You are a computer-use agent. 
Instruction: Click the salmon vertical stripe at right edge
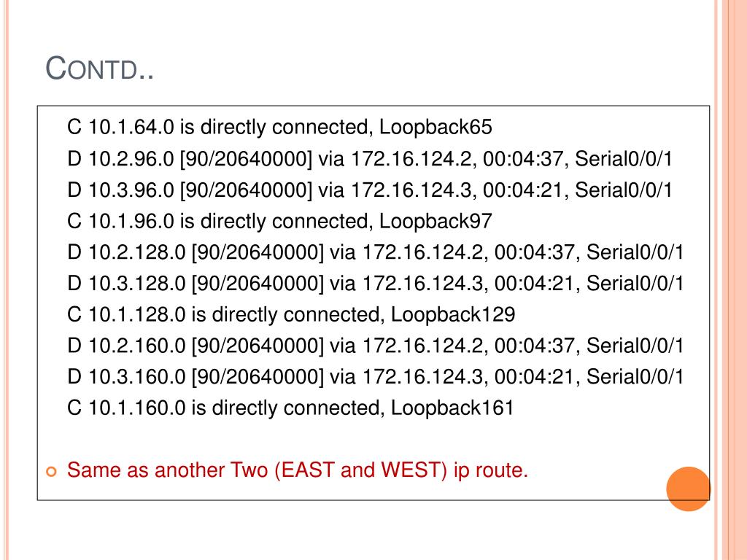tap(731, 280)
